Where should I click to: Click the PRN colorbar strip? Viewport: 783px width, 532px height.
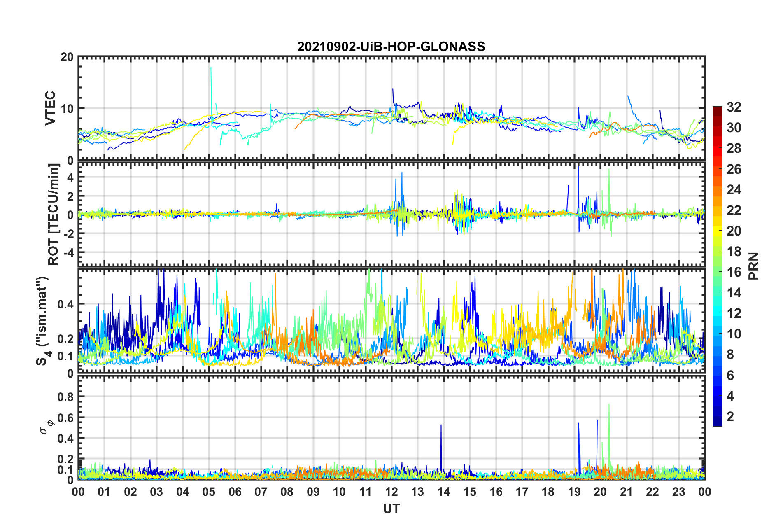tap(718, 266)
